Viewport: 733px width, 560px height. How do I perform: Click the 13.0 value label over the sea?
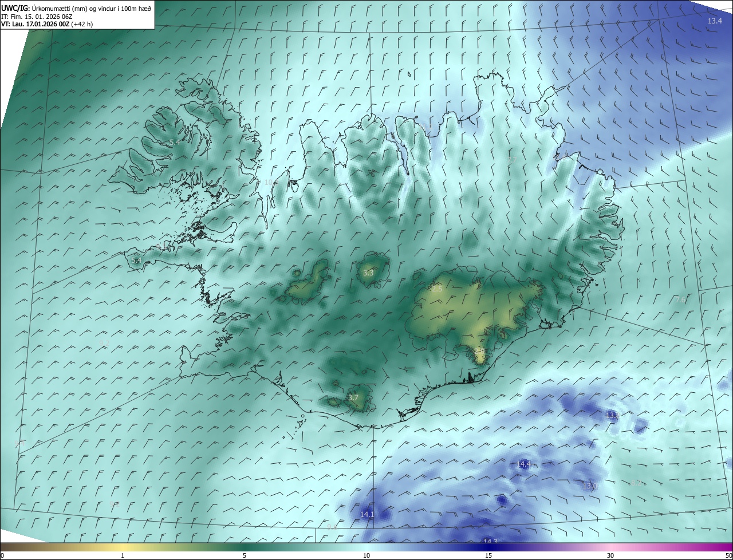[x=590, y=486]
